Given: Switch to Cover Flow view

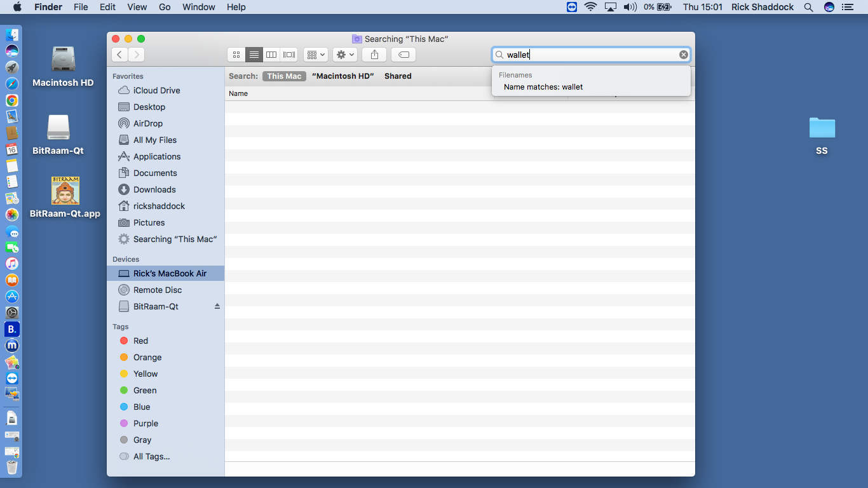Looking at the screenshot, I should tap(289, 55).
